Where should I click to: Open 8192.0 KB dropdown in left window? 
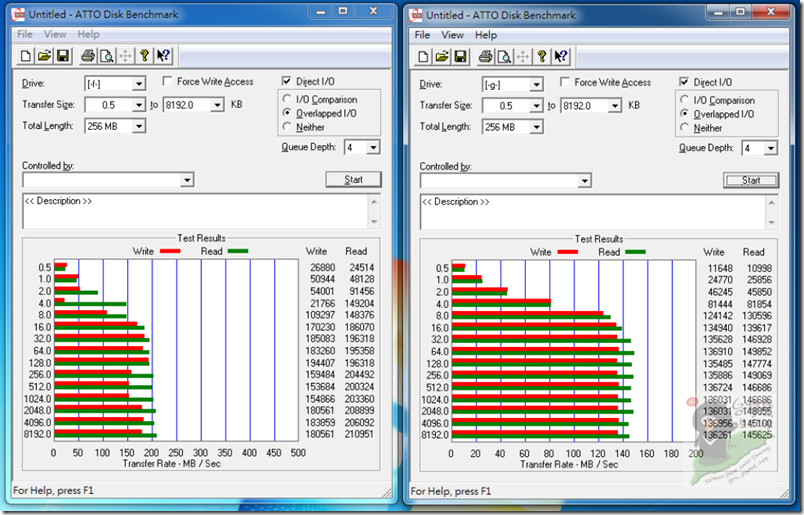coord(217,105)
